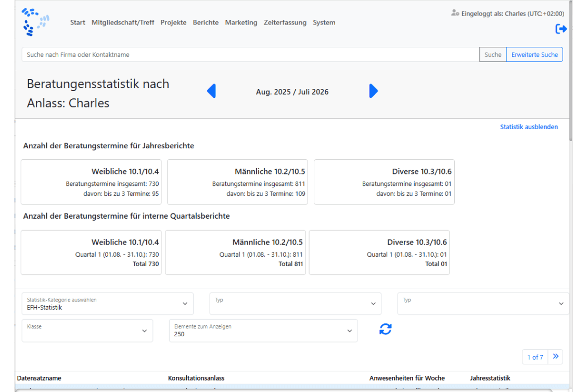Open the Mitgliedschaft/Treff menu
The height and width of the screenshot is (392, 587).
click(x=123, y=22)
